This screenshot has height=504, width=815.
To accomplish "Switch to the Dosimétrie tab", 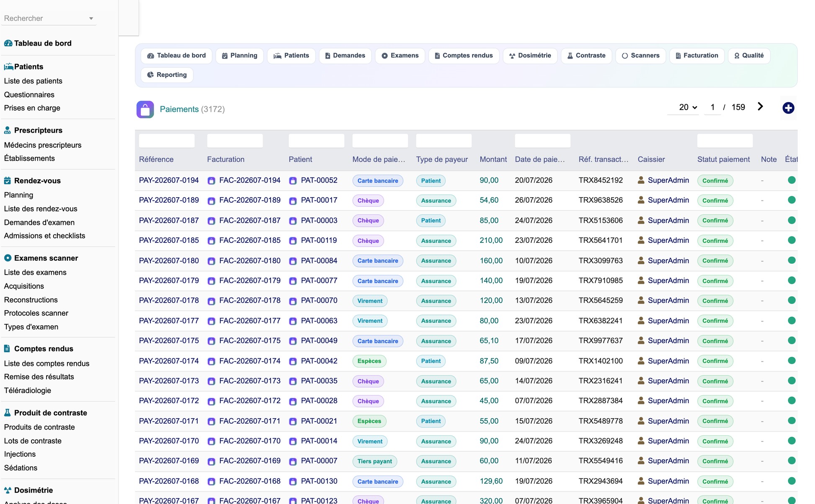I will (530, 56).
